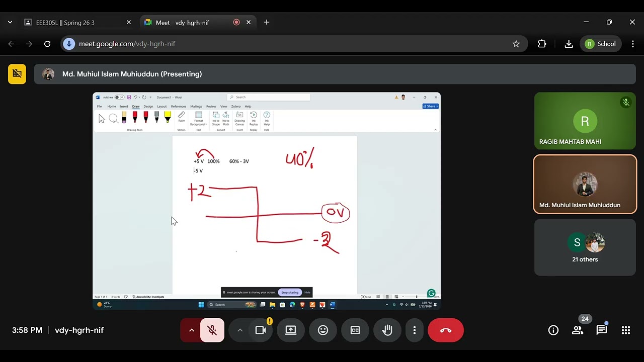
Task: Open Chrome downloads icon
Action: [569, 44]
